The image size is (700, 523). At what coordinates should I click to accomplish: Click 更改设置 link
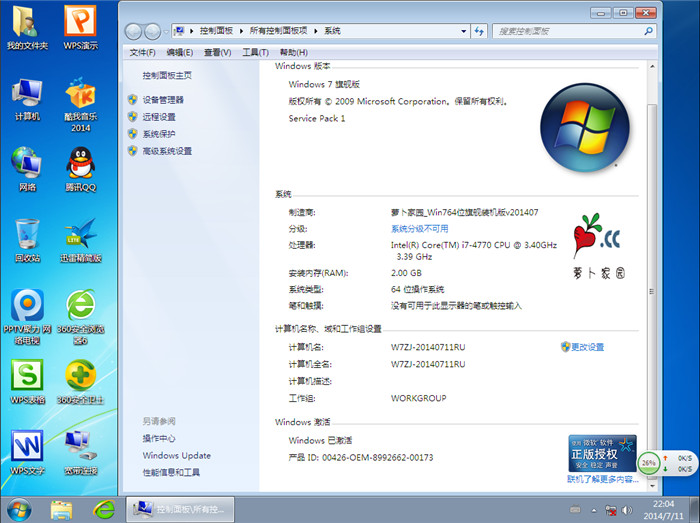click(x=587, y=347)
